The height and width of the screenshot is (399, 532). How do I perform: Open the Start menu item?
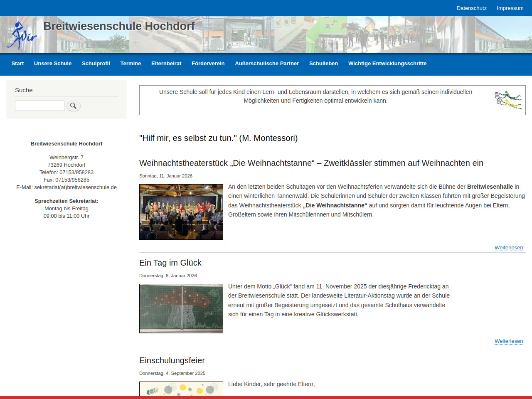pyautogui.click(x=17, y=64)
